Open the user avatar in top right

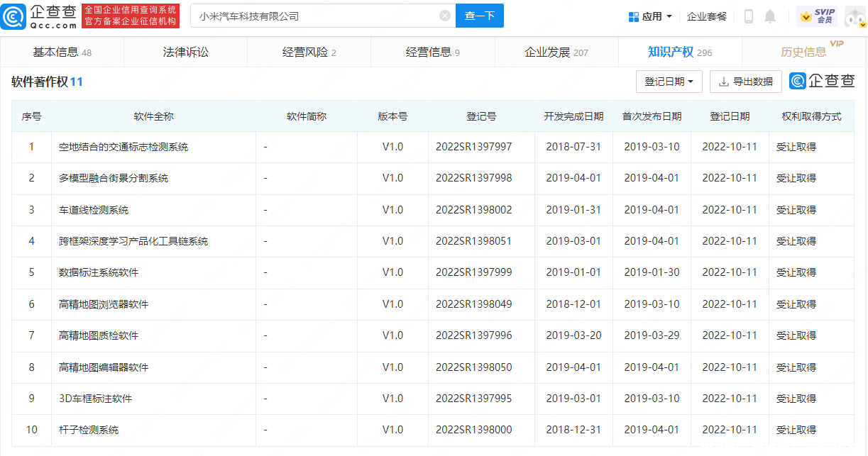click(x=855, y=16)
